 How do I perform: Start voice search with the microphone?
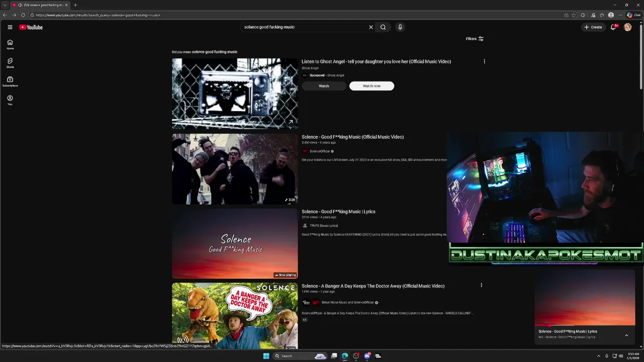(x=400, y=27)
